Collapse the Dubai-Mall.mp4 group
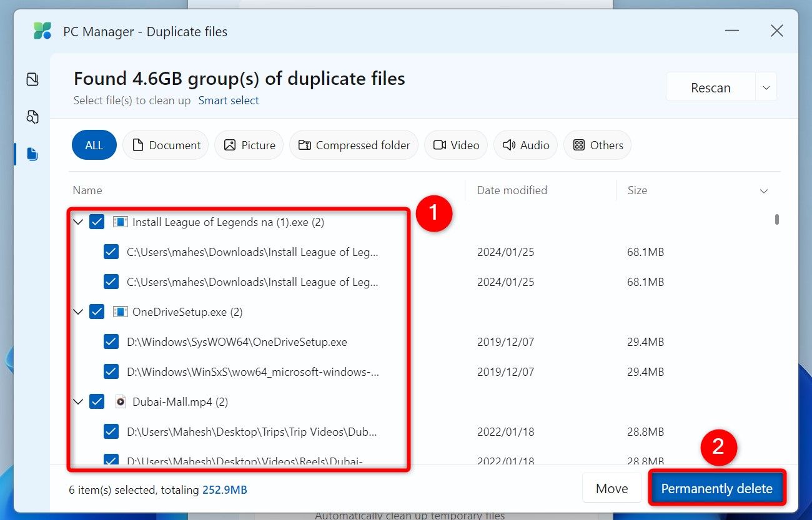This screenshot has height=520, width=812. tap(78, 402)
